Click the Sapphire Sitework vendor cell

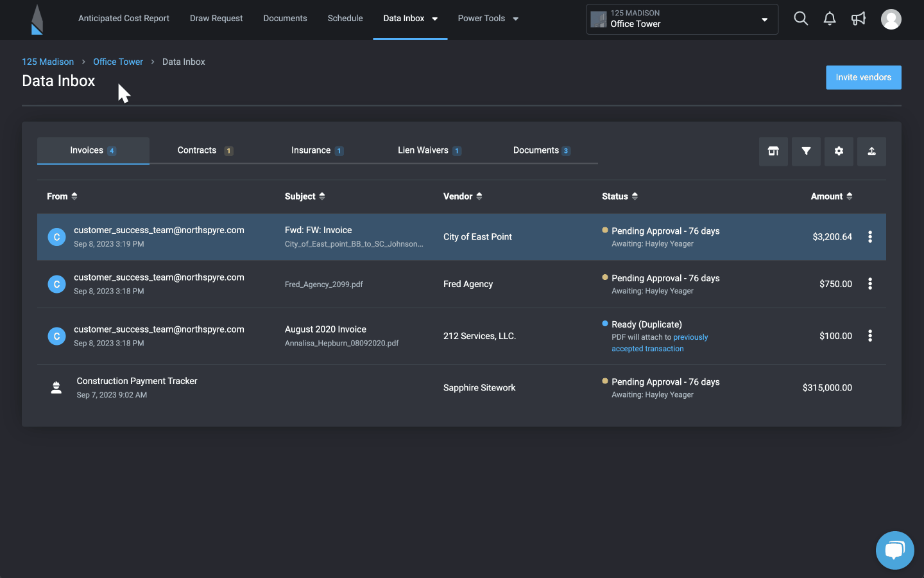coord(479,388)
